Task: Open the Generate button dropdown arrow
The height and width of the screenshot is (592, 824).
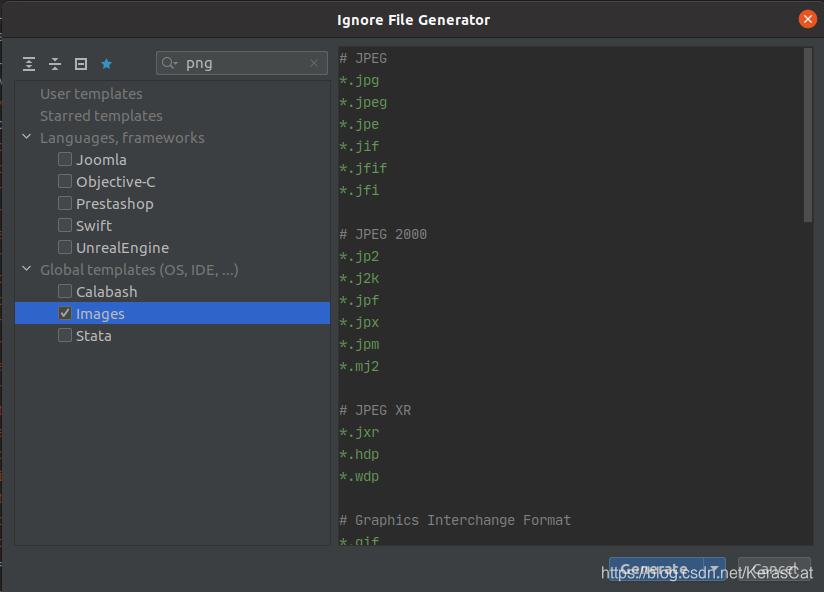Action: [714, 569]
